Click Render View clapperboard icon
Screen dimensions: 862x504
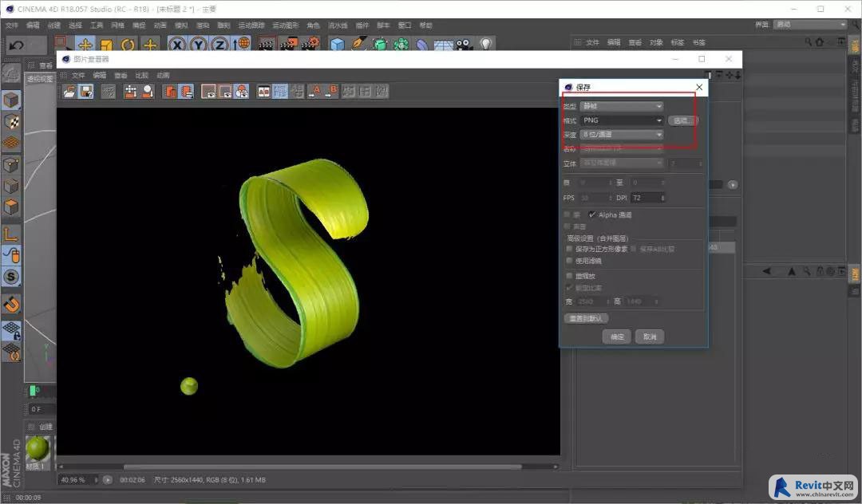[267, 45]
